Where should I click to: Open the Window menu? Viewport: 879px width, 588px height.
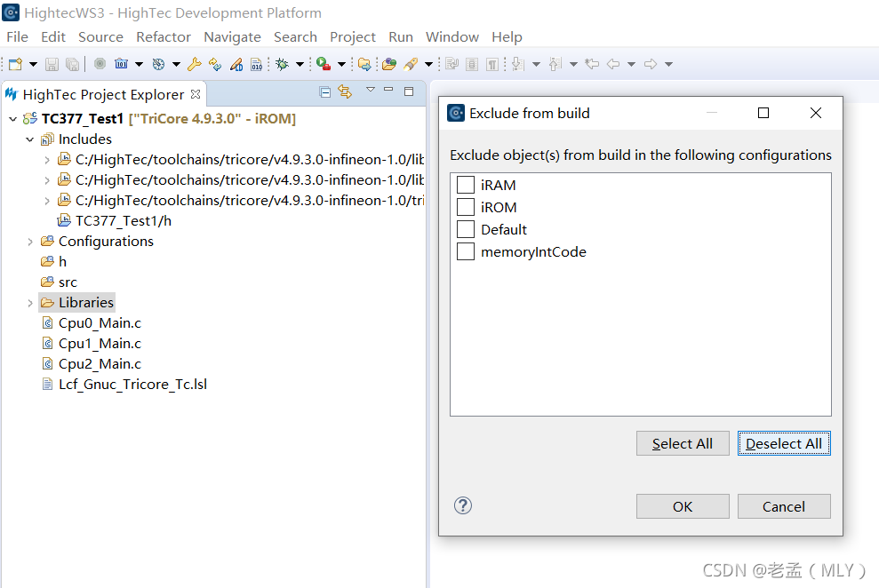coord(452,37)
